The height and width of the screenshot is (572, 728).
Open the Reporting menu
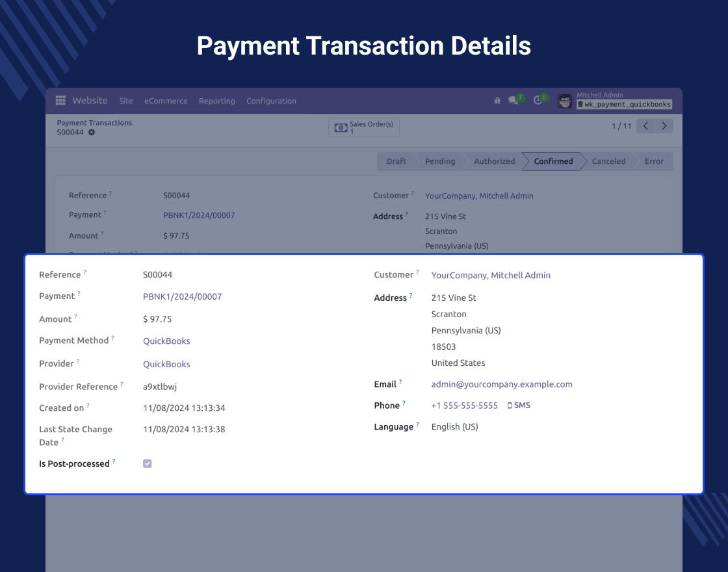point(217,101)
